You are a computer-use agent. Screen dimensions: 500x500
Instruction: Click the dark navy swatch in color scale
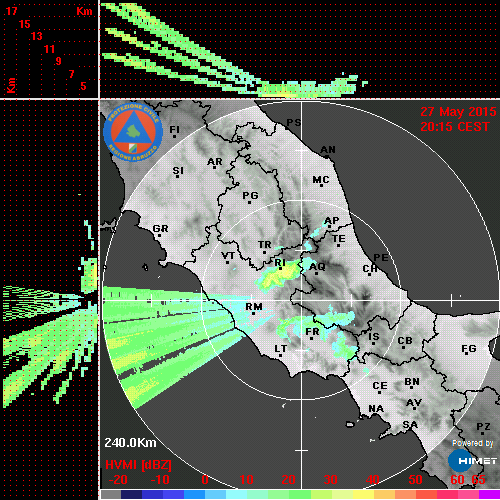click(x=131, y=494)
